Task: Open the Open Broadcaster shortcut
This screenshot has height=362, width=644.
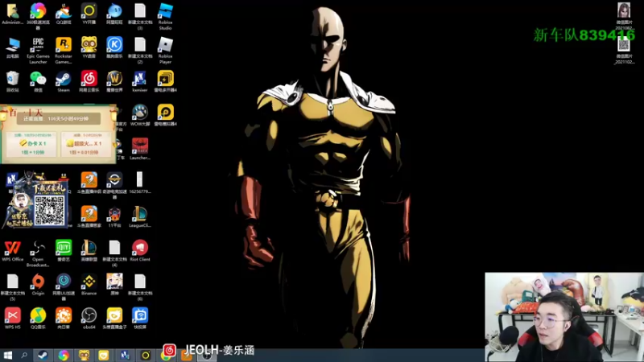Action: click(x=38, y=253)
